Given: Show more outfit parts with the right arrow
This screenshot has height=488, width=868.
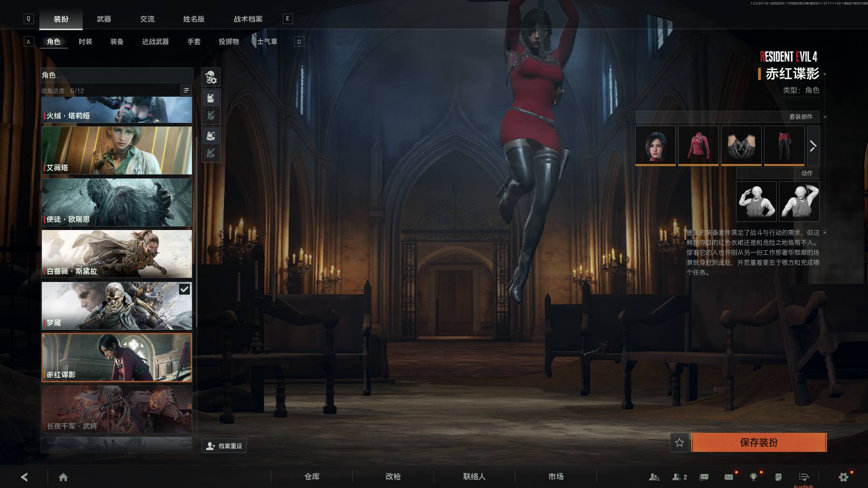Looking at the screenshot, I should click(x=813, y=146).
